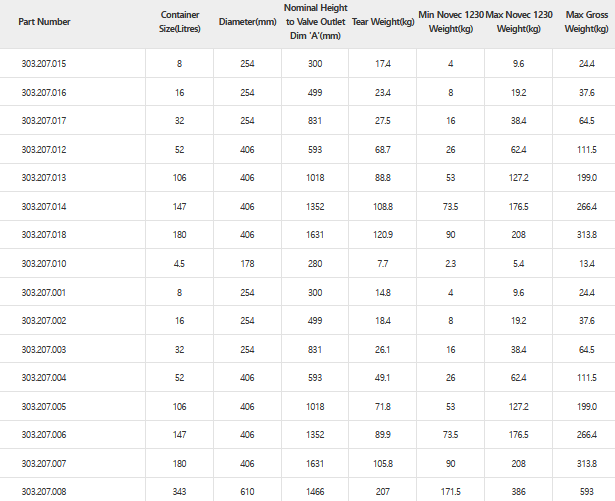Select the Nominal Height to Valve Outlet header
The height and width of the screenshot is (501, 615).
316,22
